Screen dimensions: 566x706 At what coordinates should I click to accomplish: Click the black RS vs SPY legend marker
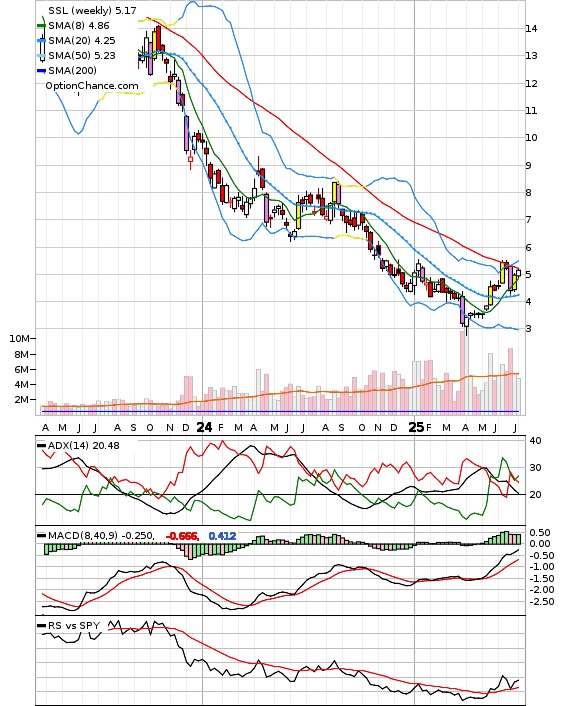(x=41, y=626)
